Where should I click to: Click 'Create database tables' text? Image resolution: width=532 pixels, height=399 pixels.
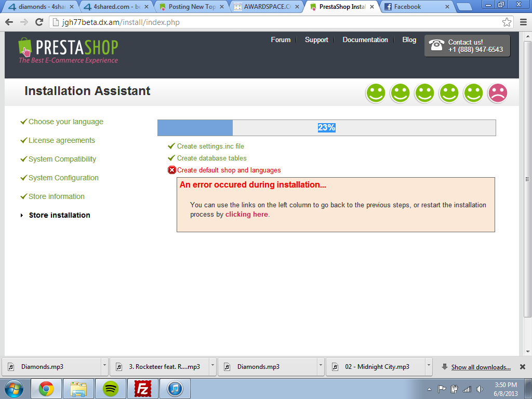coord(212,158)
